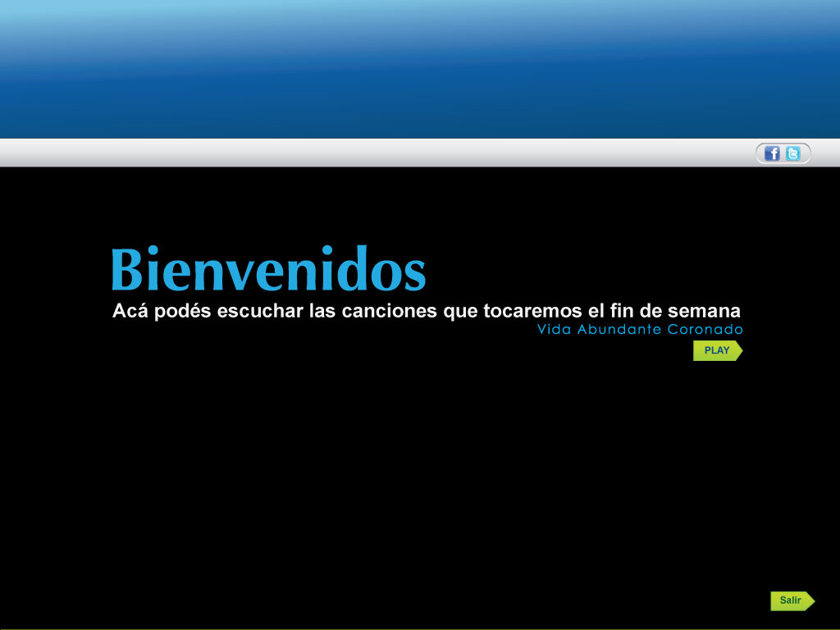The width and height of the screenshot is (840, 630).
Task: Click the blue header banner
Action: click(x=420, y=70)
